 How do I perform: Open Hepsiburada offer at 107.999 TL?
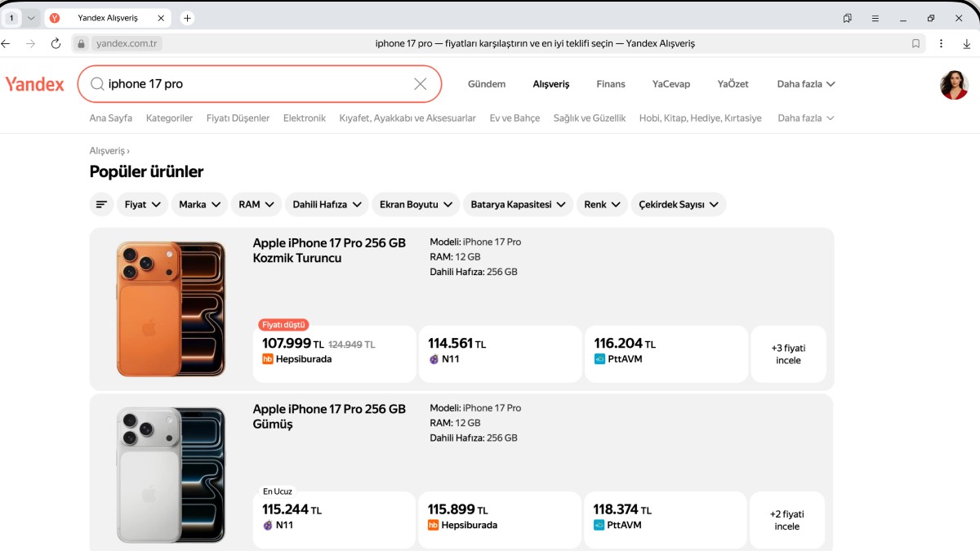pos(334,354)
